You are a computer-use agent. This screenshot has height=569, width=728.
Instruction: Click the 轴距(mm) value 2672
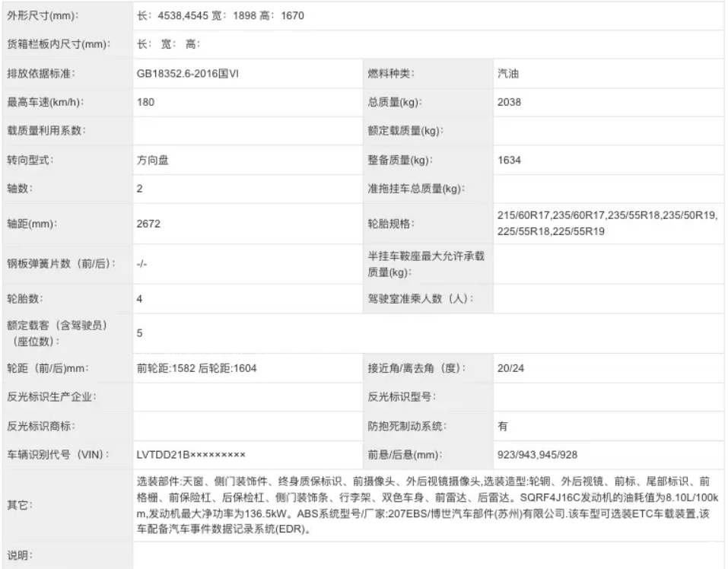[x=148, y=224]
